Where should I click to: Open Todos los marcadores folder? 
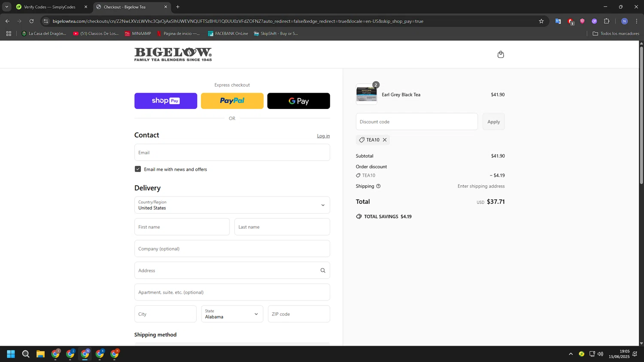coord(616,33)
